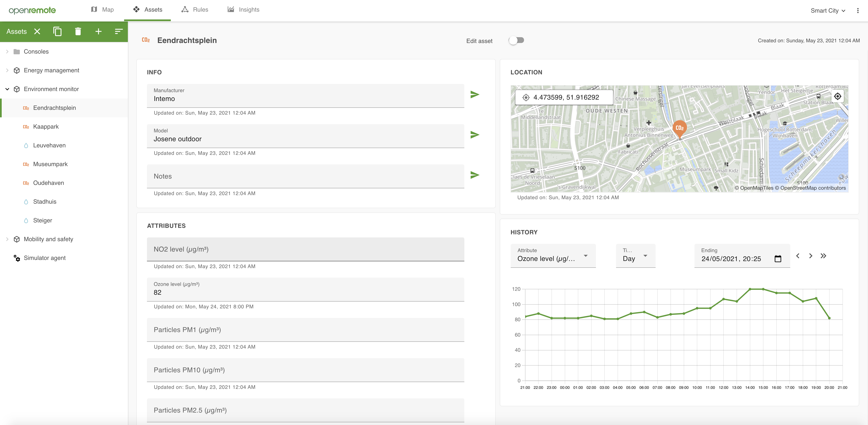
Task: Click send arrow next to Manufacturer
Action: [x=474, y=95]
